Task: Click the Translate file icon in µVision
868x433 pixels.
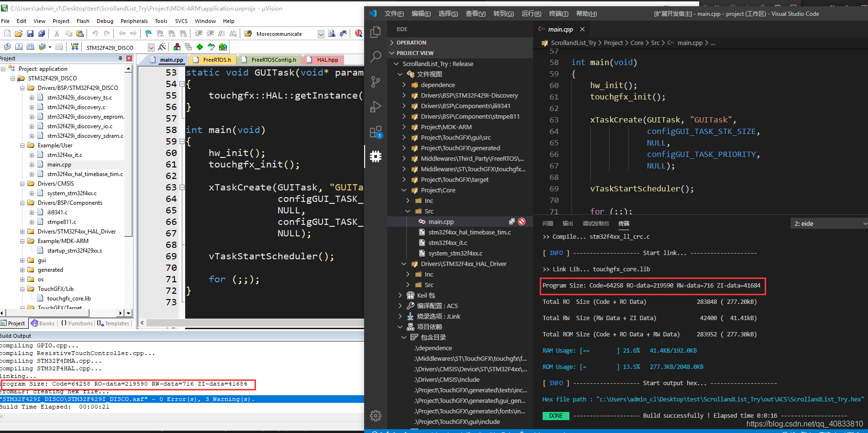Action: pos(7,47)
